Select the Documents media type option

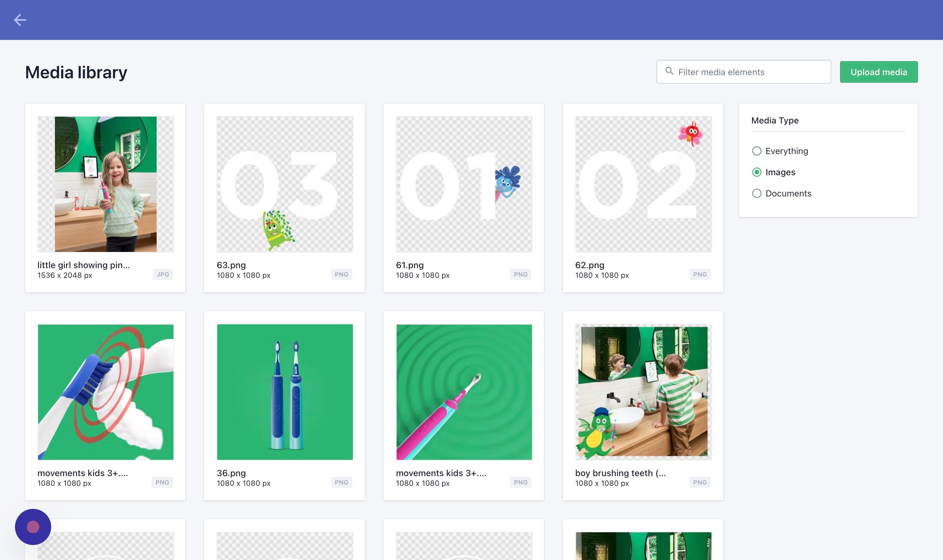[x=781, y=193]
